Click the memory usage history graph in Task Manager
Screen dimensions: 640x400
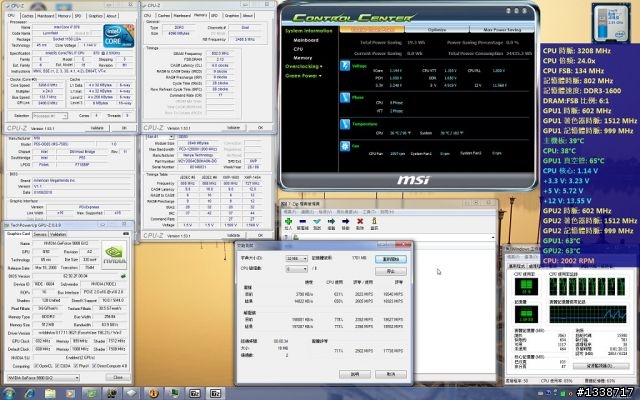588,314
